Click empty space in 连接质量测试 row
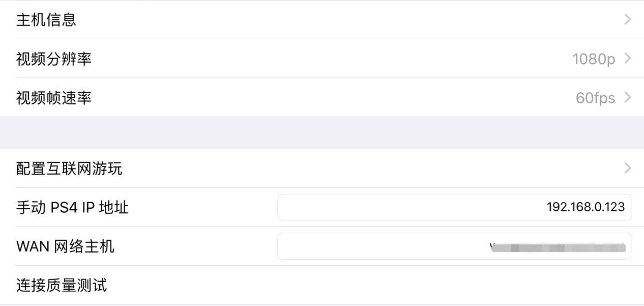 [x=356, y=285]
